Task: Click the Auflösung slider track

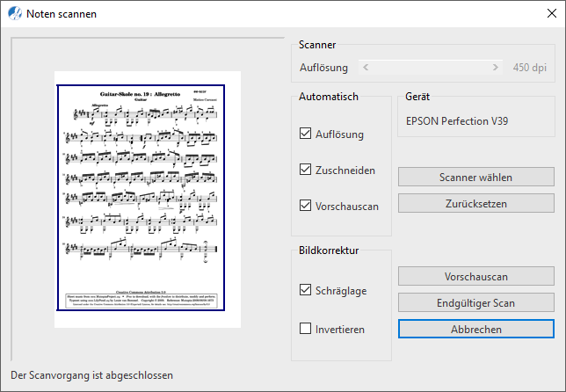Action: pyautogui.click(x=431, y=68)
